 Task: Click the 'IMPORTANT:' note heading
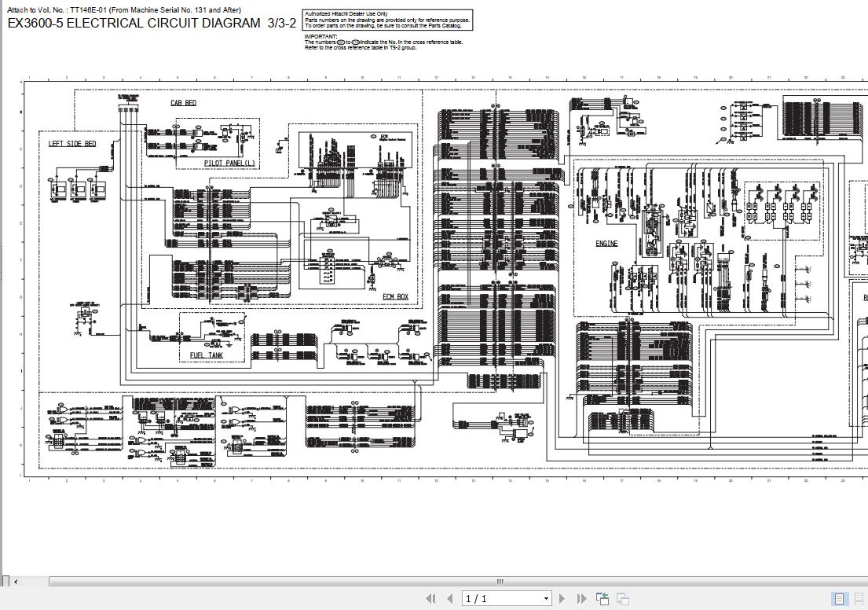pyautogui.click(x=320, y=37)
